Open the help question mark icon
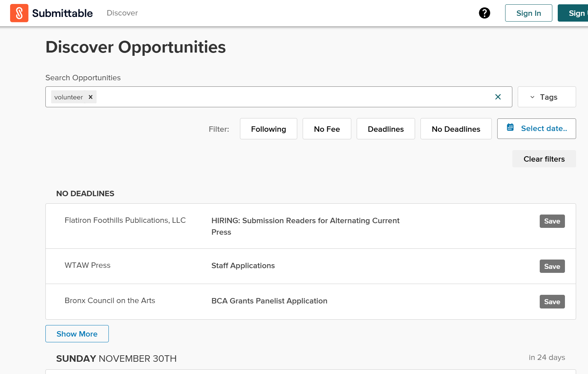Viewport: 588px width, 374px height. (x=485, y=13)
